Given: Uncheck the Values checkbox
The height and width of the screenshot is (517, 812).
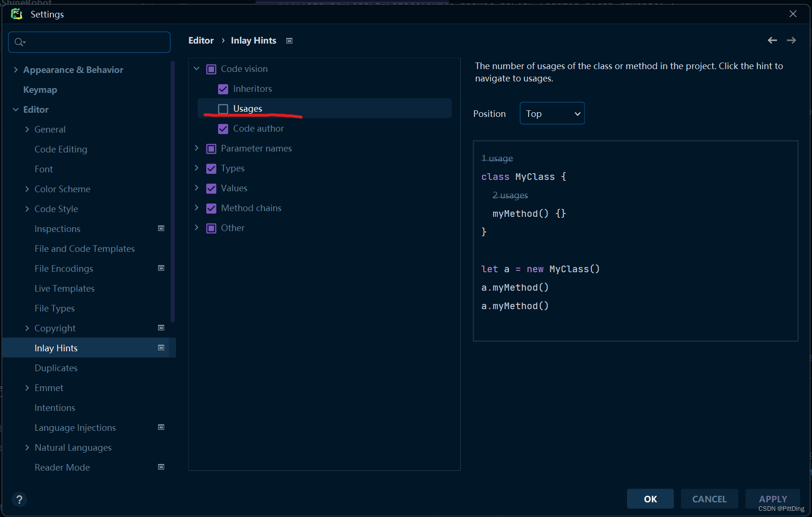Looking at the screenshot, I should [x=211, y=188].
